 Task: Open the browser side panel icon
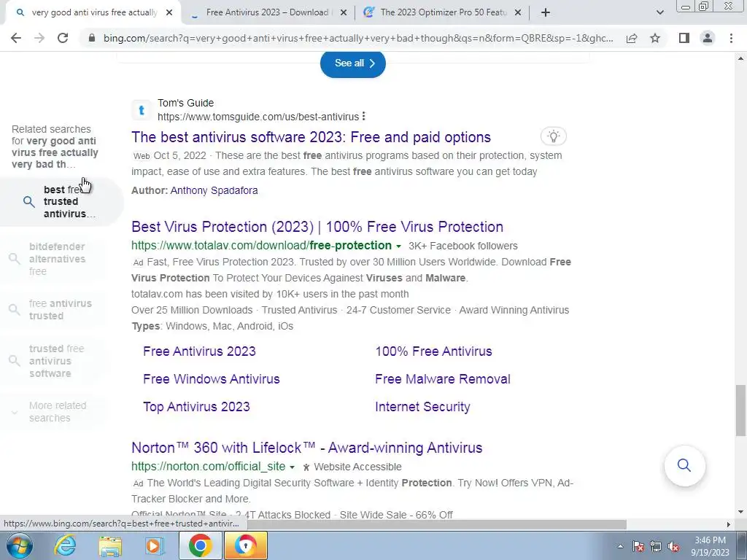(684, 38)
